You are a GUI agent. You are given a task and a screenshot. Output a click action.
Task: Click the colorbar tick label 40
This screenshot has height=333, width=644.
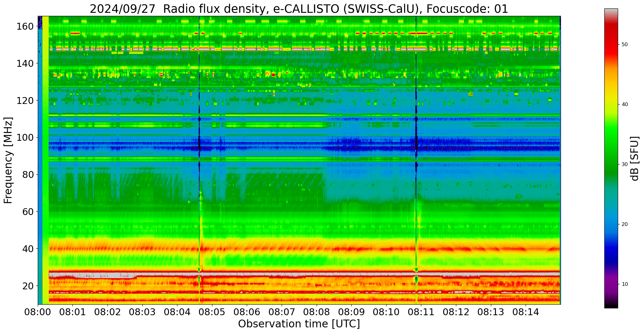[x=625, y=105]
